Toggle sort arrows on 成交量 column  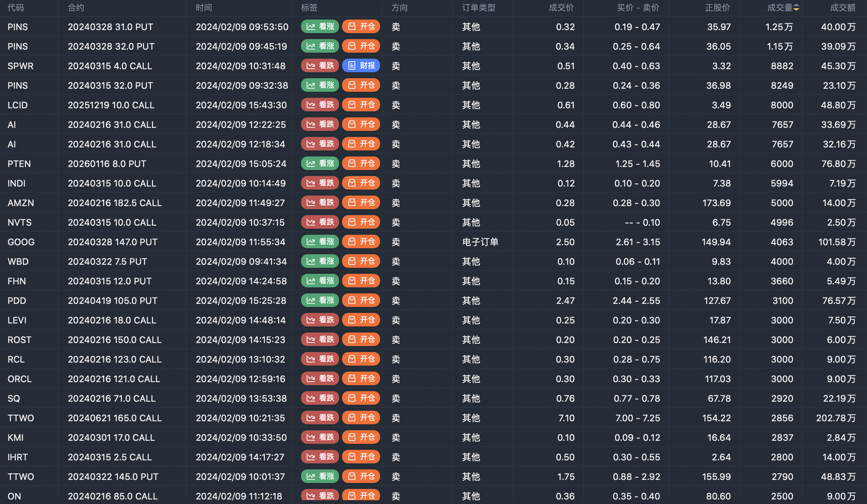796,8
